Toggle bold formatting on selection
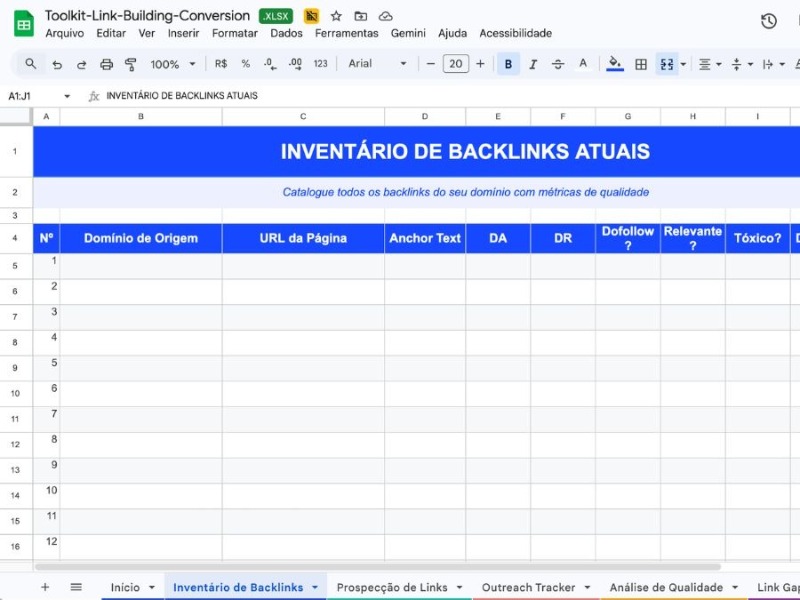 tap(507, 64)
